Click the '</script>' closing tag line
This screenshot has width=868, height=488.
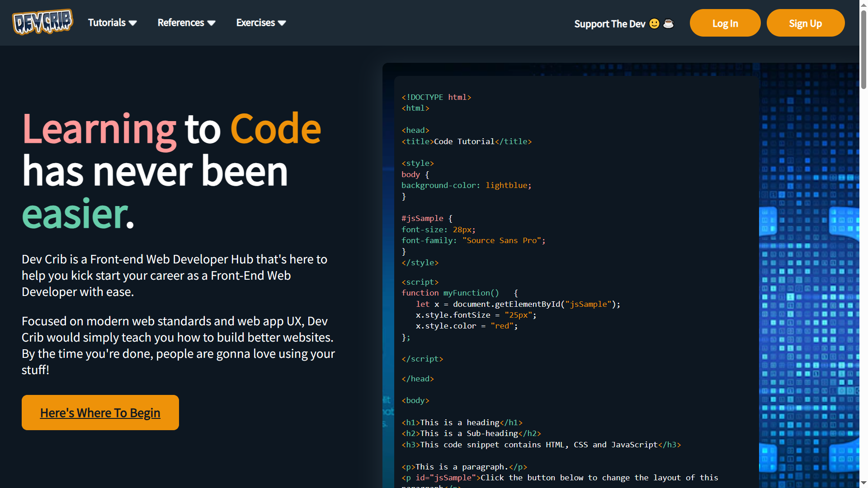coord(422,359)
